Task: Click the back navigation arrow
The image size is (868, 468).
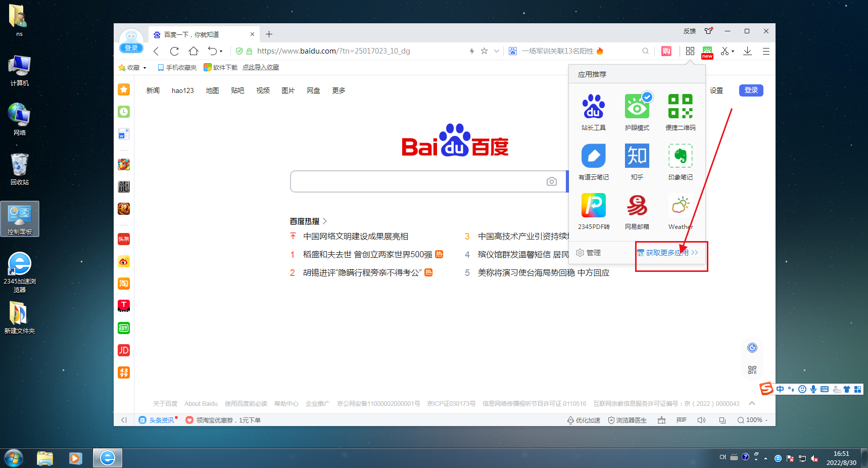Action: tap(156, 51)
